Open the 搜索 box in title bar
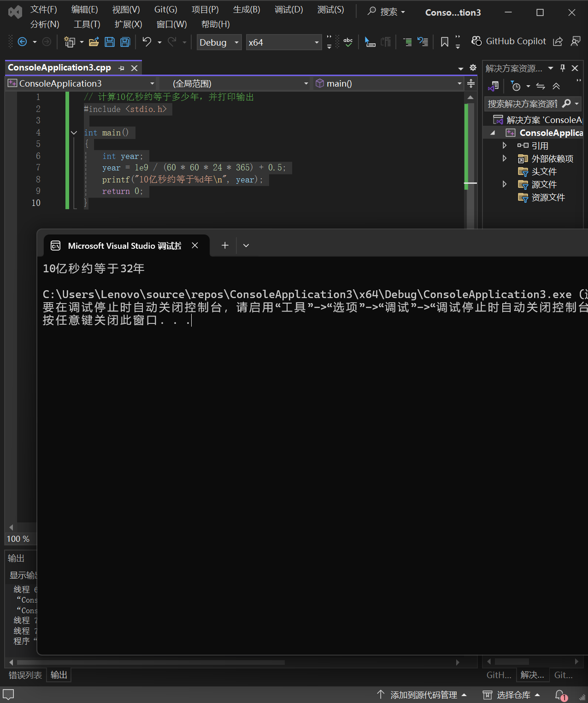The height and width of the screenshot is (703, 588). click(386, 12)
